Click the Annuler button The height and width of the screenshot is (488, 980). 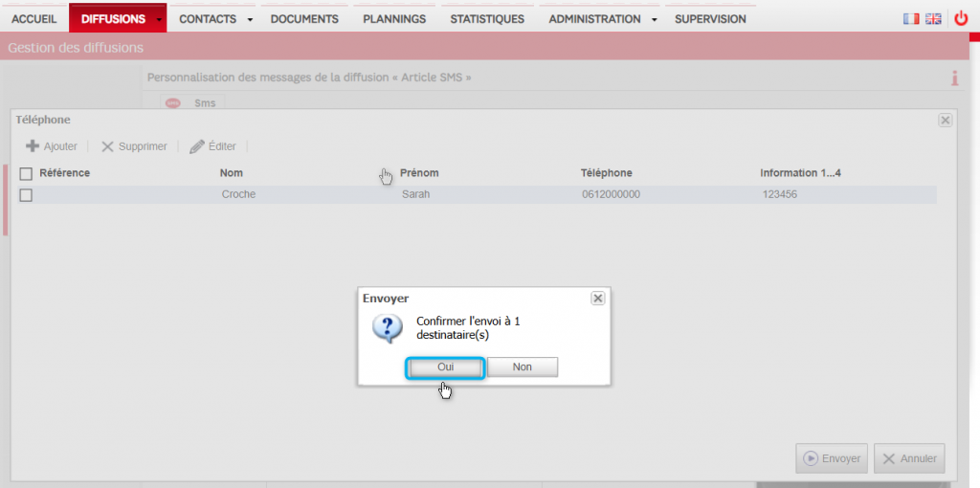tap(909, 458)
